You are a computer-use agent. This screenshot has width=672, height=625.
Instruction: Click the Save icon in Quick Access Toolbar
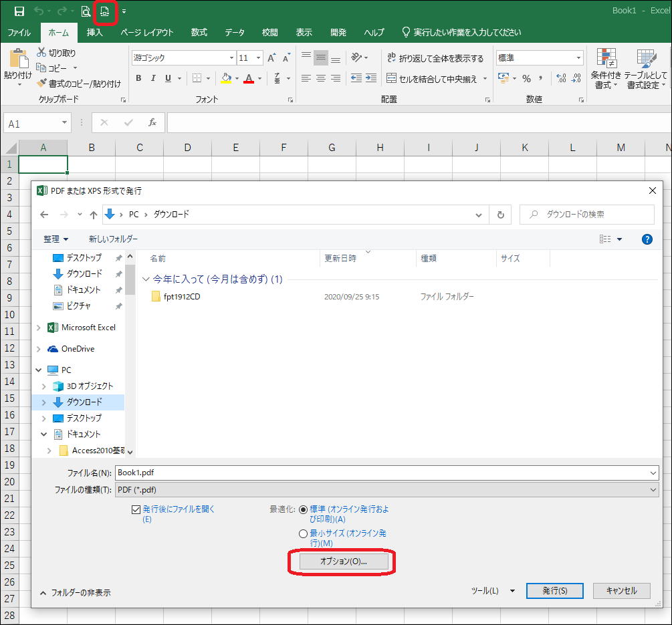pos(19,11)
